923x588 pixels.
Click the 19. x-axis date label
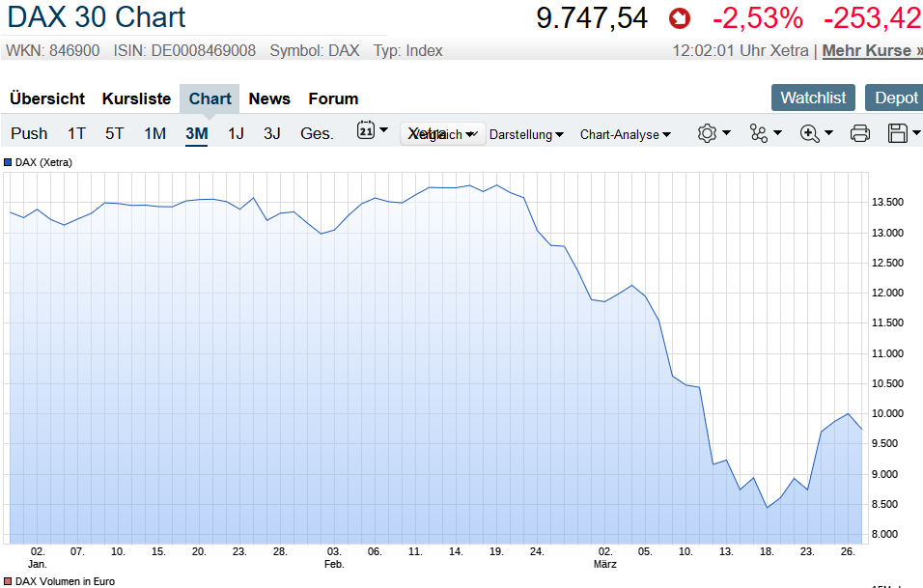[496, 551]
